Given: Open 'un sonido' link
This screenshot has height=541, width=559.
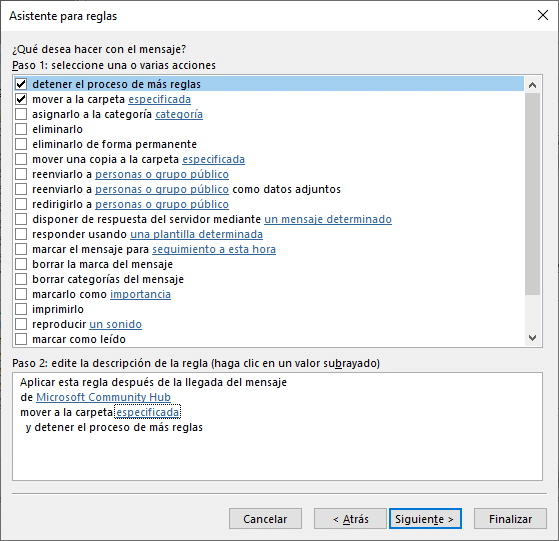Looking at the screenshot, I should coord(116,324).
